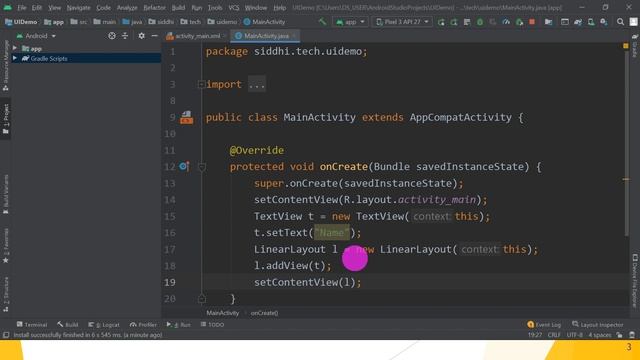640x360 pixels.
Task: Open the app run configuration dropdown
Action: (x=350, y=22)
